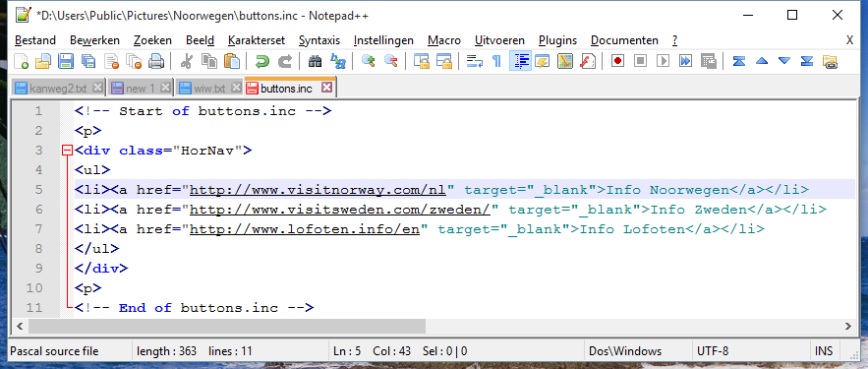Viewport: 868px width, 369px height.
Task: Open the Instellingen menu
Action: click(x=383, y=40)
